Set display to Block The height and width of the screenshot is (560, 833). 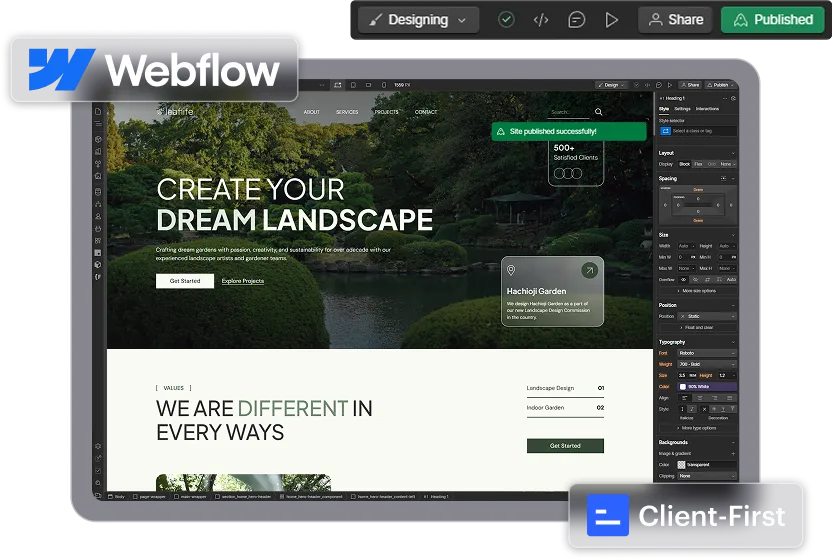685,164
